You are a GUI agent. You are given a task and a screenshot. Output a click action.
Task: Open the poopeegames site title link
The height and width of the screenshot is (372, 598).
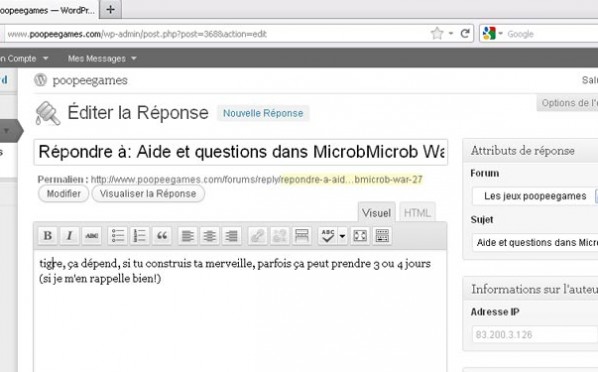click(90, 81)
